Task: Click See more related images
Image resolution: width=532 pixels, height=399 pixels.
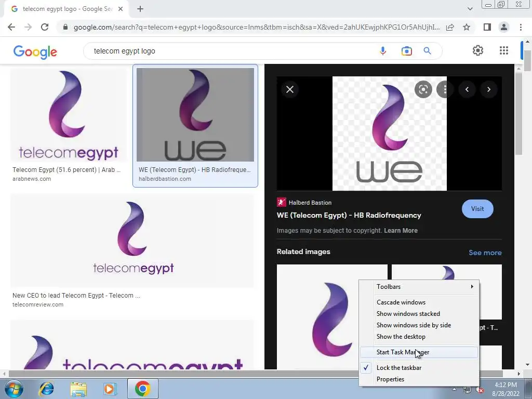Action: click(x=485, y=253)
